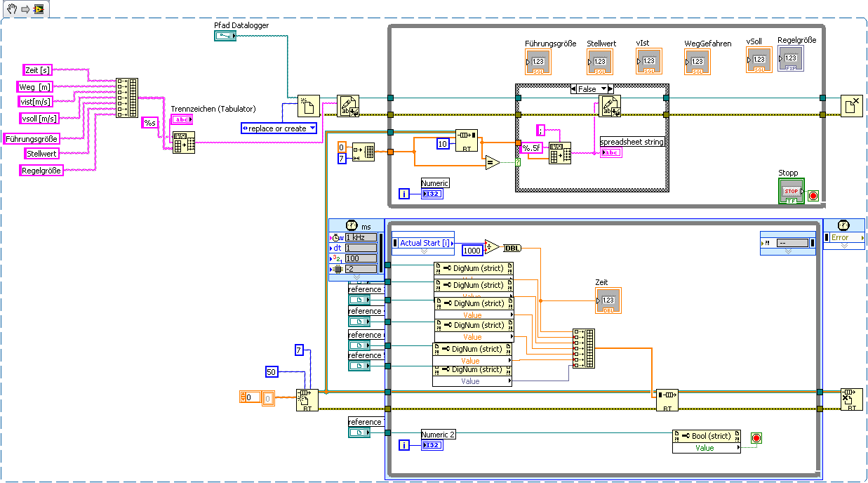This screenshot has width=868, height=483.
Task: Select the Pfad Datalogger path control
Action: tap(225, 35)
